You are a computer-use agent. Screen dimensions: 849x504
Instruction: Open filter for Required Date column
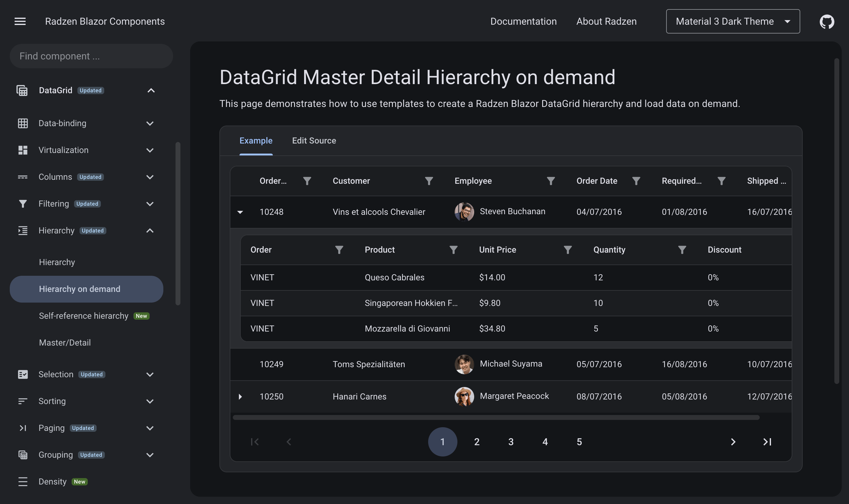[x=721, y=181]
